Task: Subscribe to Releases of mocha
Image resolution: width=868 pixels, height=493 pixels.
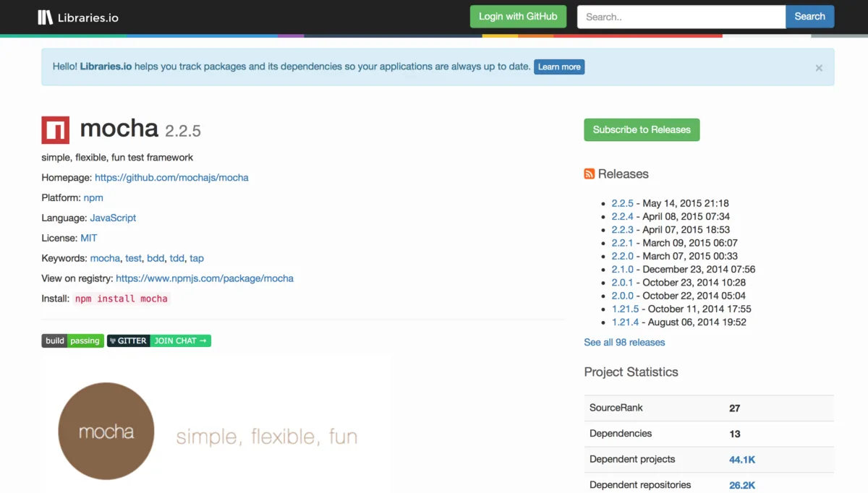Action: [x=642, y=129]
